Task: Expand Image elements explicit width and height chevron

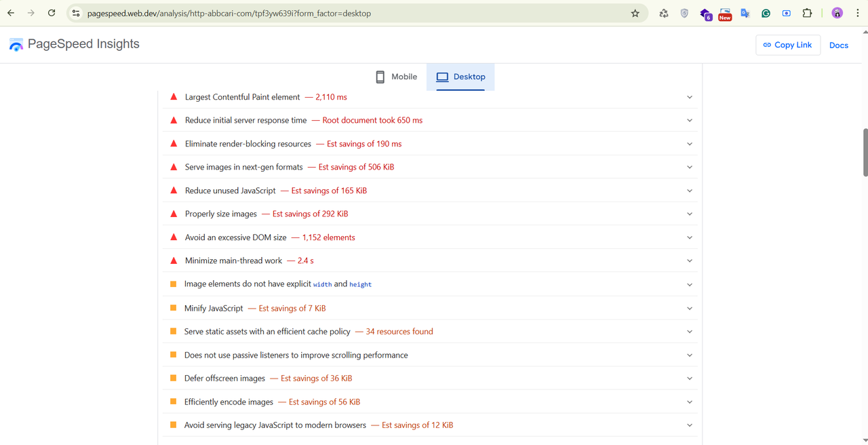Action: coord(690,284)
